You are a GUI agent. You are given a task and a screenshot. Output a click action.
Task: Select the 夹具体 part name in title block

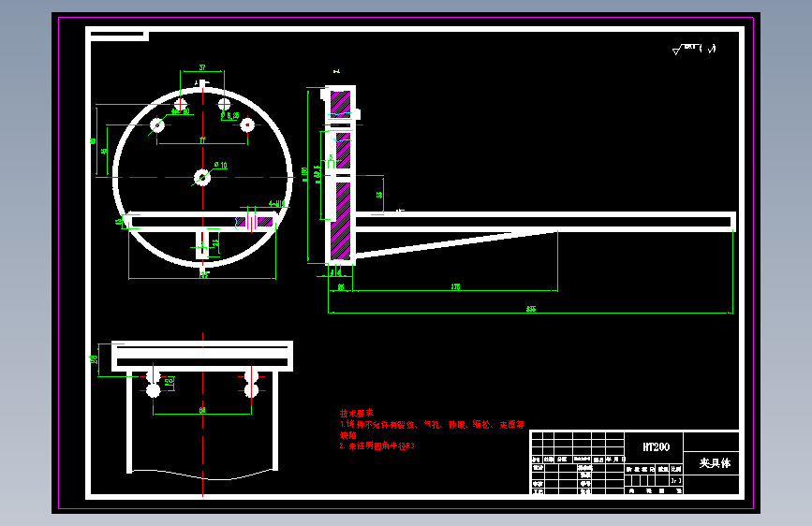pos(716,463)
